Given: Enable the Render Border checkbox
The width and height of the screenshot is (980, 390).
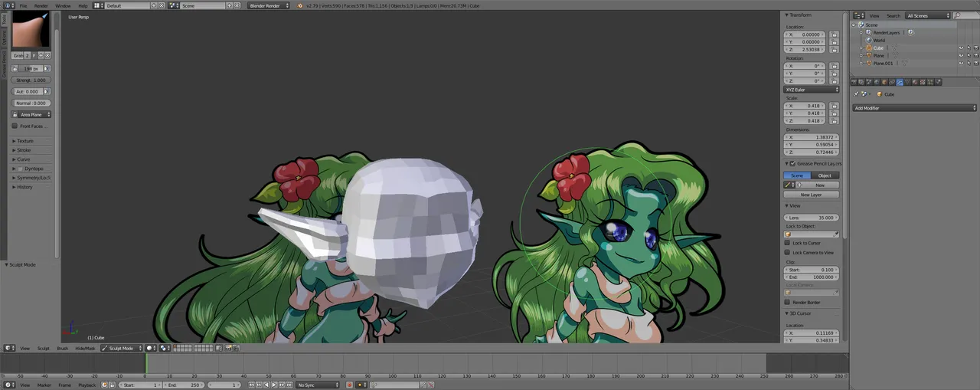Looking at the screenshot, I should [x=787, y=302].
